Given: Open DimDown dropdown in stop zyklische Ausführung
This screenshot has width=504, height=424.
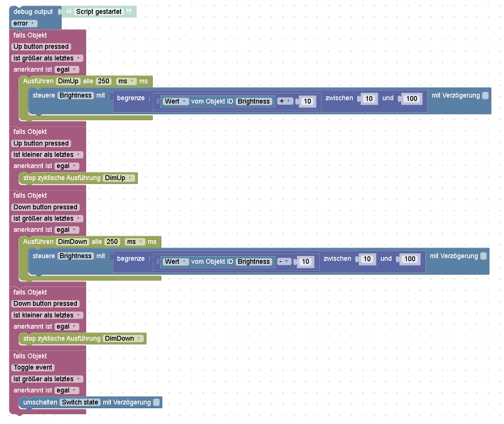Looking at the screenshot, I should (123, 338).
